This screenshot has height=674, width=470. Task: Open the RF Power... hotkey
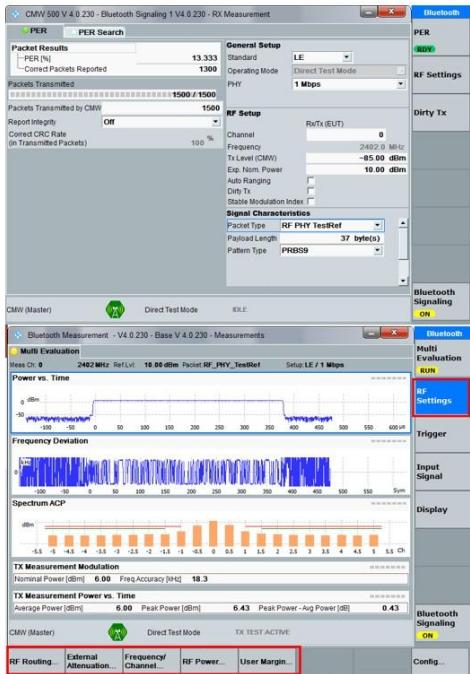pos(209,661)
